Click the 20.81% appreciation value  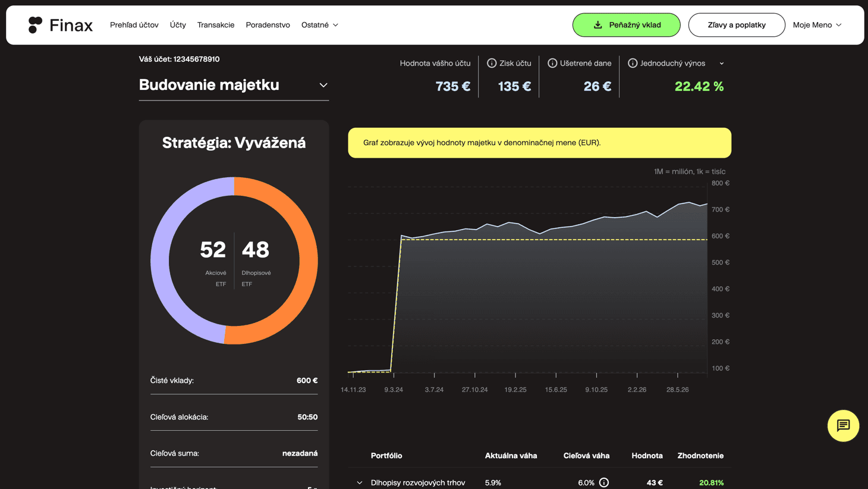712,482
